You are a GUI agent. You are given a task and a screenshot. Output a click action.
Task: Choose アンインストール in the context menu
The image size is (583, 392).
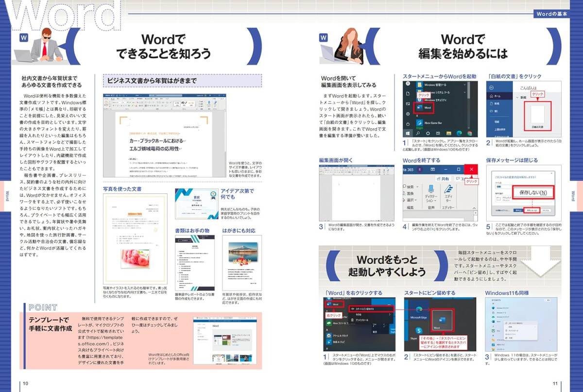point(361,321)
